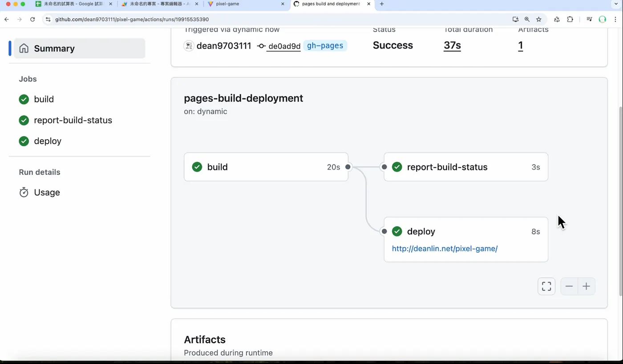
Task: Zoom in the workflow graph with plus
Action: (587, 286)
